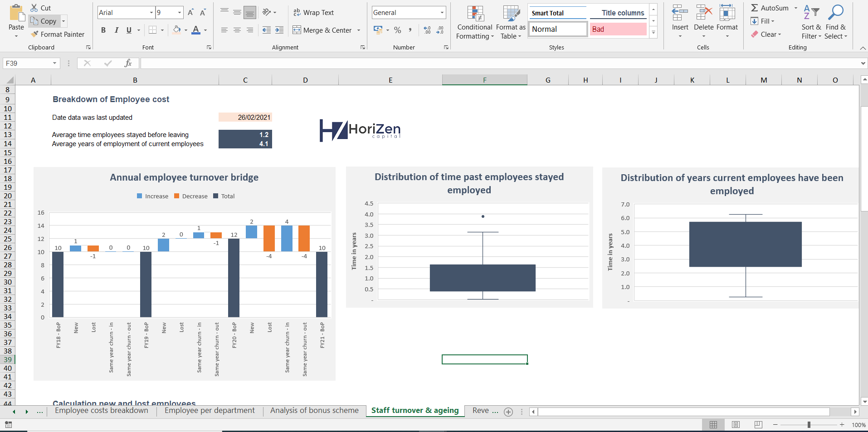
Task: Apply Percent Style format
Action: (x=398, y=30)
